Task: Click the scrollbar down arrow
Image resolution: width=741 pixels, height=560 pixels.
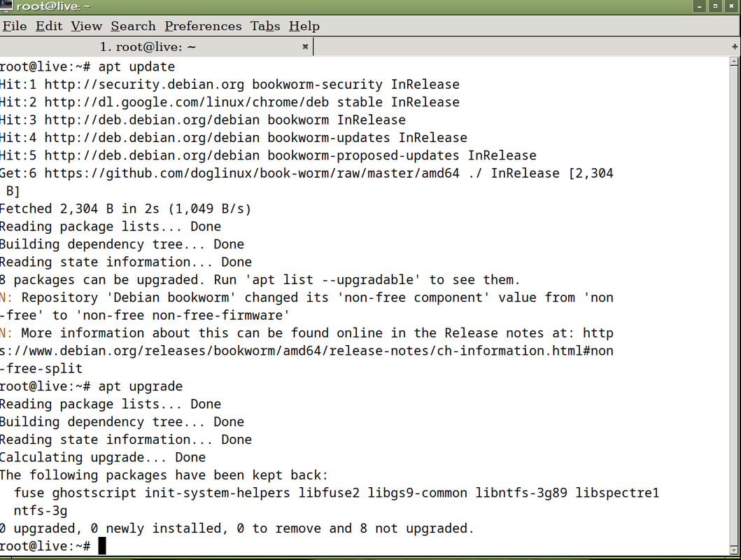Action: click(734, 550)
